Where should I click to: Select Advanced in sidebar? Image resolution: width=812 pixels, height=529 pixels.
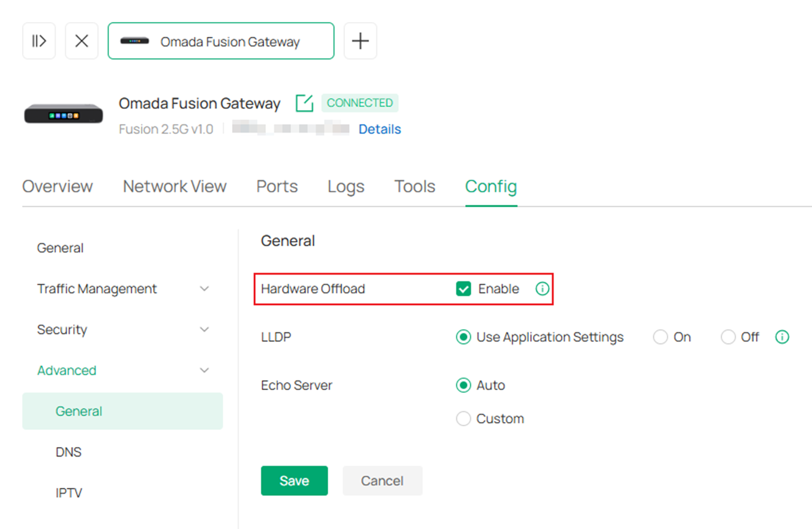click(x=67, y=370)
